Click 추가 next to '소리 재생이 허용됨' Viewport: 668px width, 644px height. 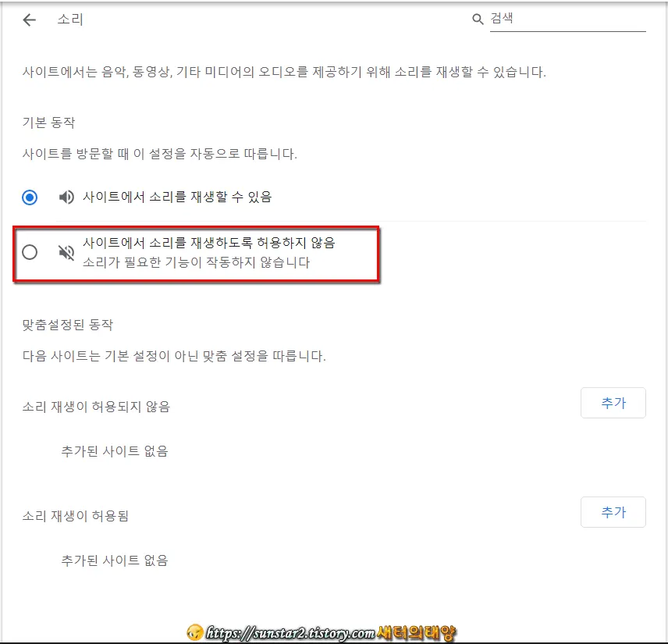[613, 512]
